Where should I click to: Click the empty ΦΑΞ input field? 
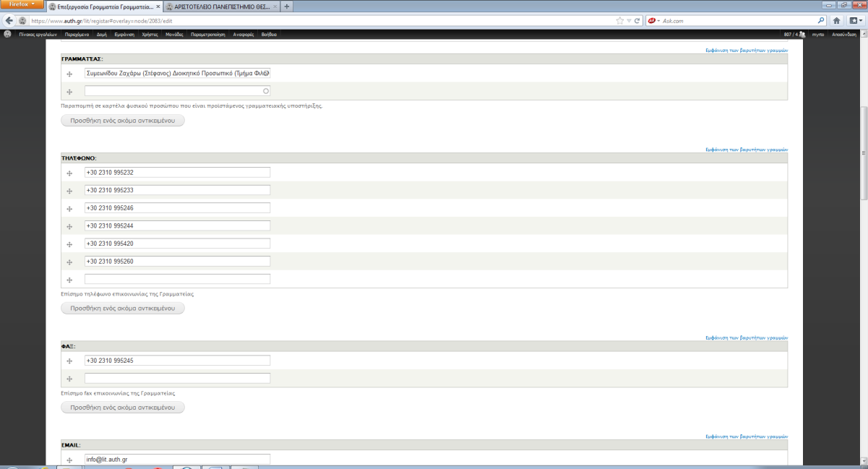click(x=177, y=378)
